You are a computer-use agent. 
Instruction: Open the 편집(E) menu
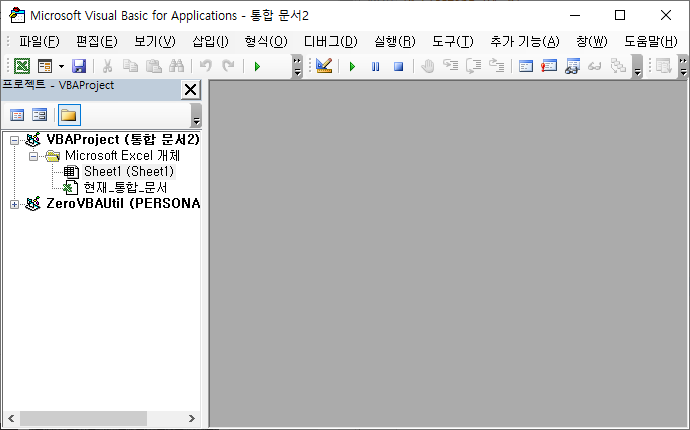click(97, 42)
